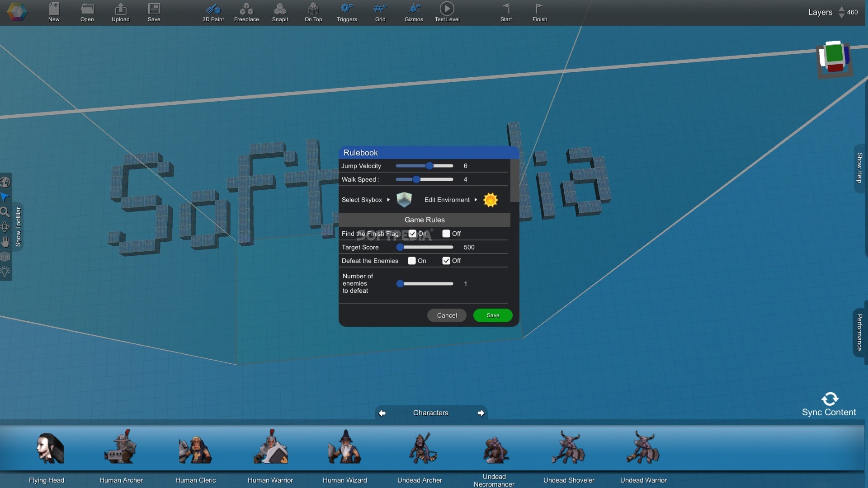The height and width of the screenshot is (488, 868).
Task: Check Find the Finish Flag Off
Action: tap(446, 234)
